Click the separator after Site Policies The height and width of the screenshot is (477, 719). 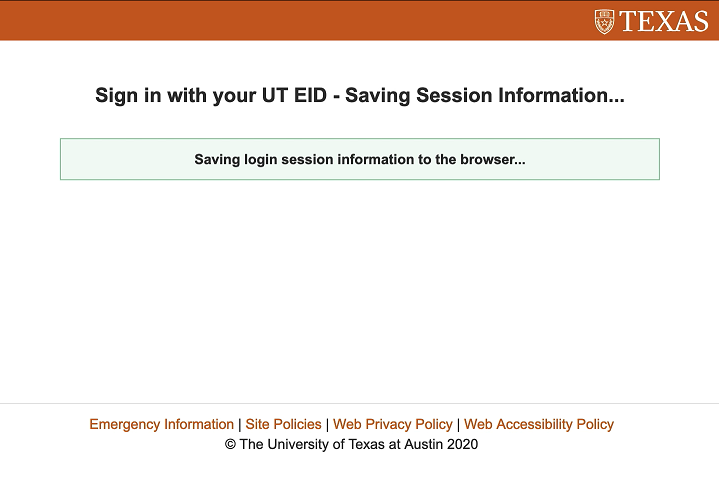(327, 424)
